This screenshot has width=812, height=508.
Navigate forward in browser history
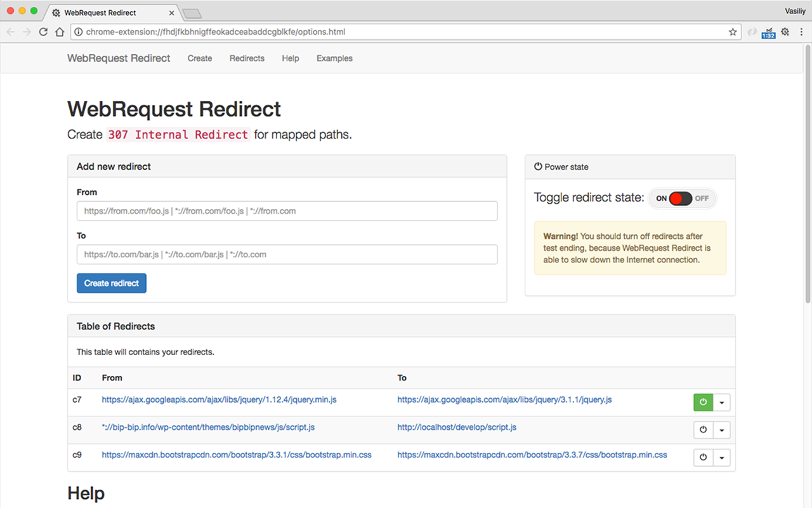pyautogui.click(x=27, y=32)
